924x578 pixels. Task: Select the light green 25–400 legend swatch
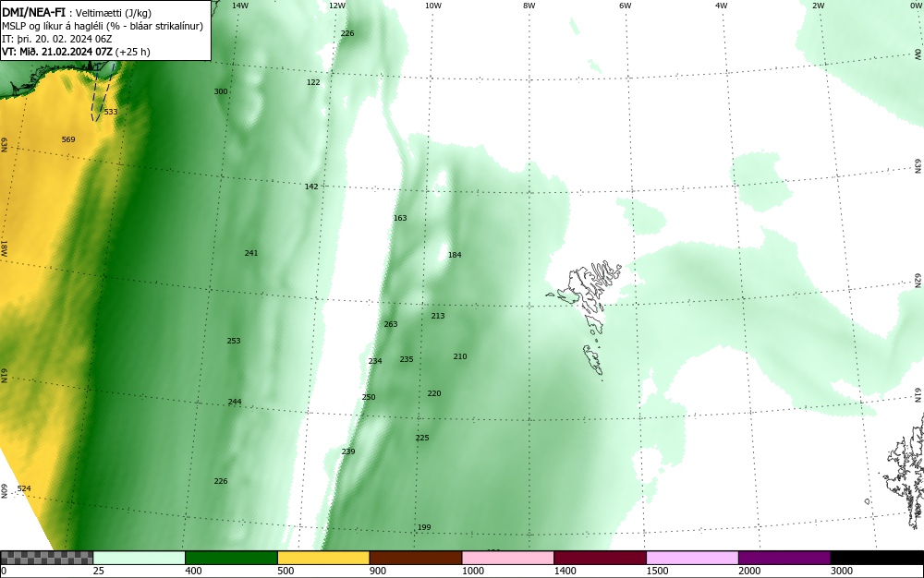(x=140, y=558)
